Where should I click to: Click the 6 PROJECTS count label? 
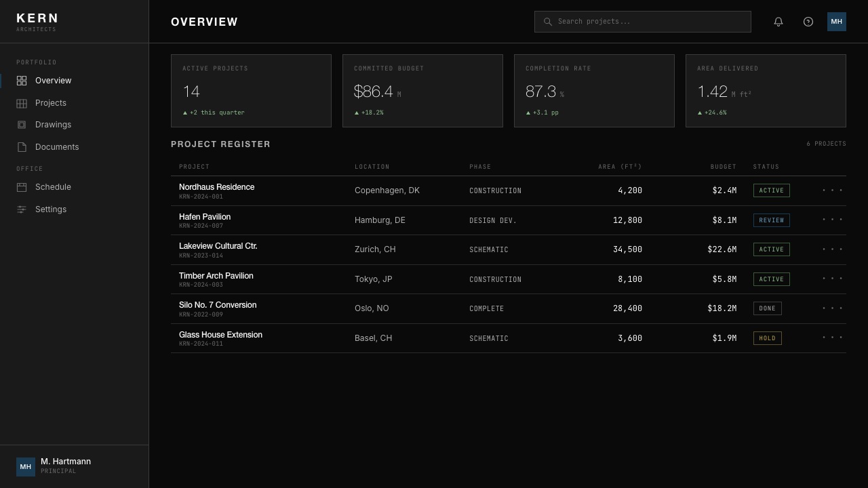pos(826,144)
